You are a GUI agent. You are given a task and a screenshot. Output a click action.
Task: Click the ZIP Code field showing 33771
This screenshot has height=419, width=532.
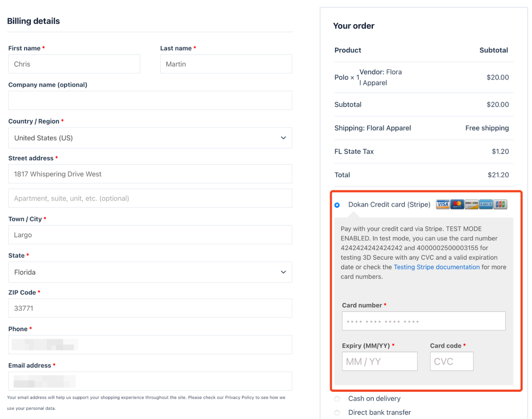(x=150, y=308)
